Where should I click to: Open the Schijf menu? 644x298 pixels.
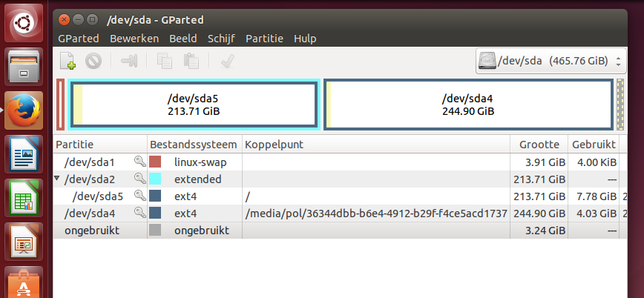222,39
